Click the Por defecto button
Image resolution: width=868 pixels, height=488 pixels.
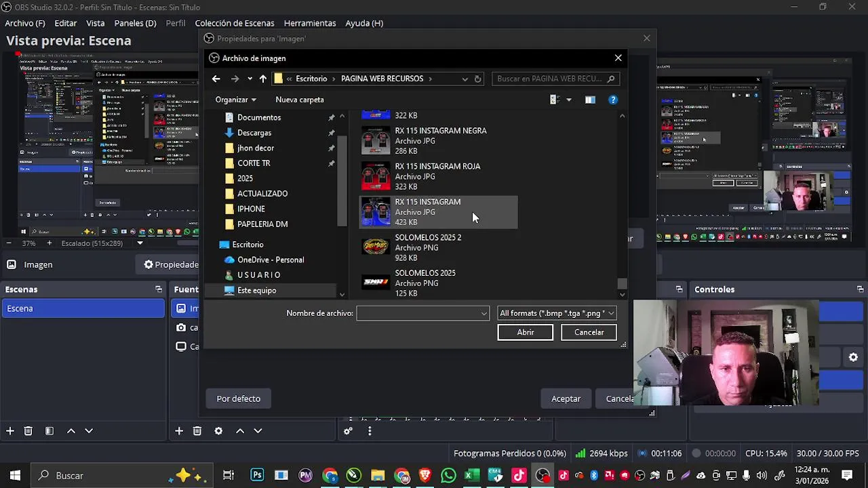pyautogui.click(x=238, y=399)
